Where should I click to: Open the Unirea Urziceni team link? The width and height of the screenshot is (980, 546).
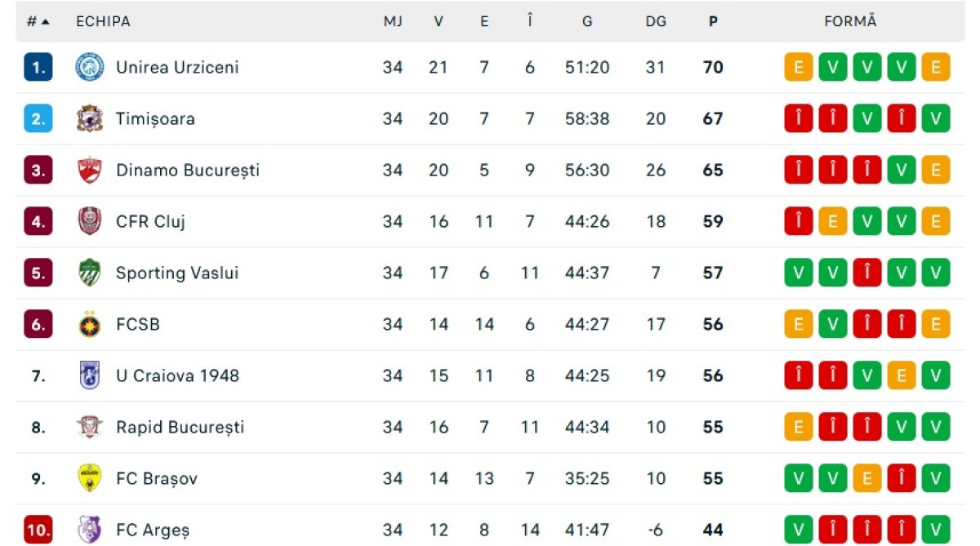click(x=177, y=67)
